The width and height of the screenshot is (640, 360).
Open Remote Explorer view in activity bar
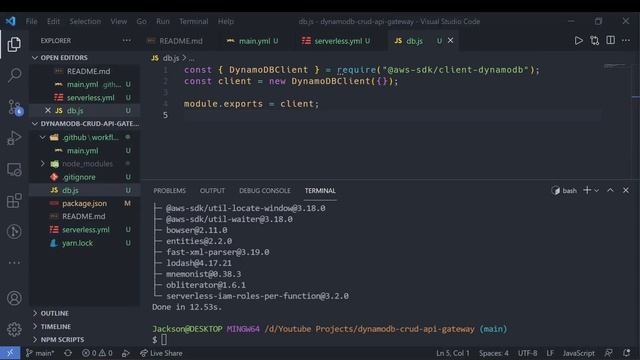[14, 169]
